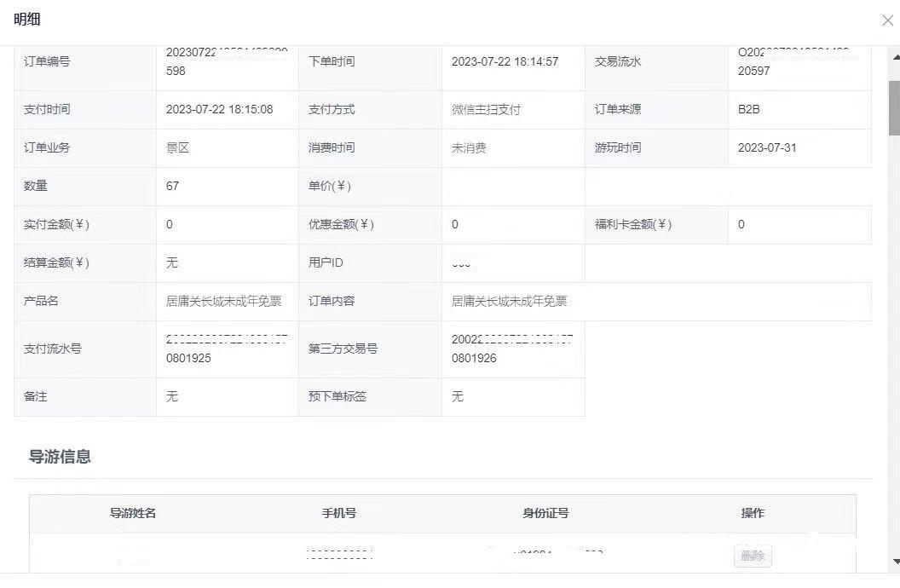Click the 手机号 column header
This screenshot has width=900, height=588.
pyautogui.click(x=338, y=513)
